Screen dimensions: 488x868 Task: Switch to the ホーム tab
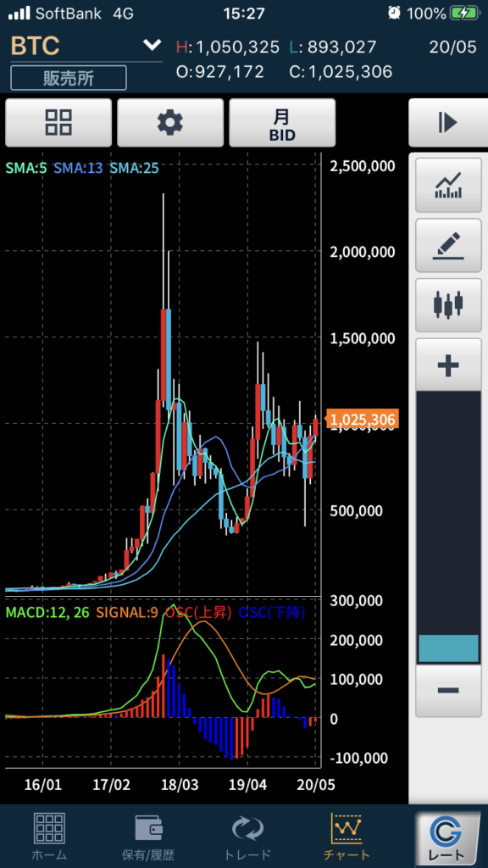pyautogui.click(x=49, y=837)
